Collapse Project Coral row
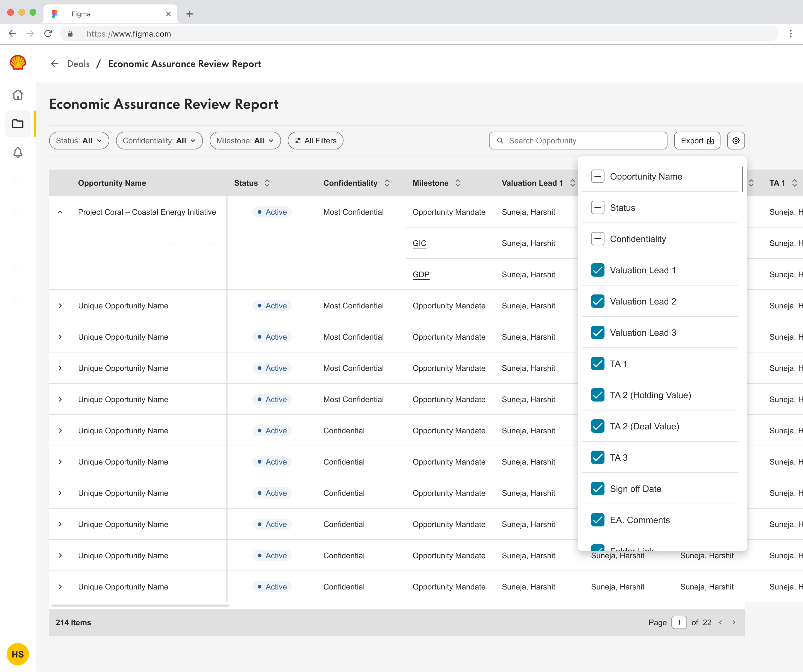This screenshot has width=803, height=672. [x=61, y=212]
